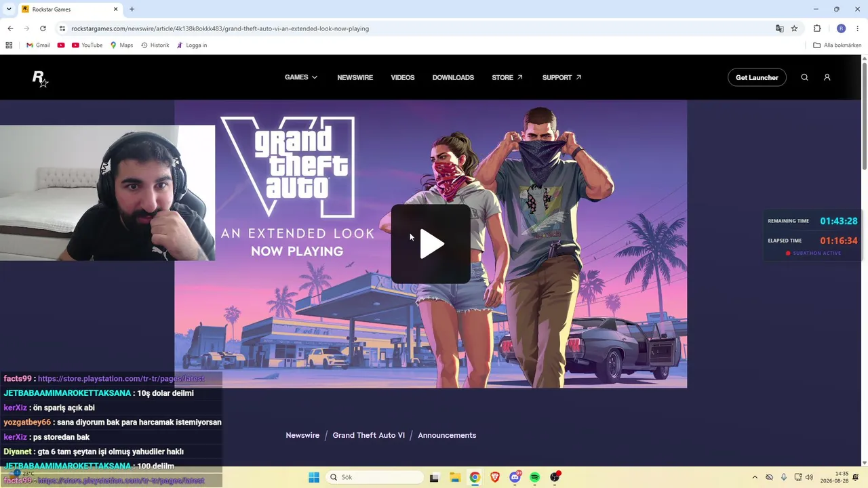The height and width of the screenshot is (488, 868).
Task: Open the volume speaker tray icon
Action: point(809,477)
